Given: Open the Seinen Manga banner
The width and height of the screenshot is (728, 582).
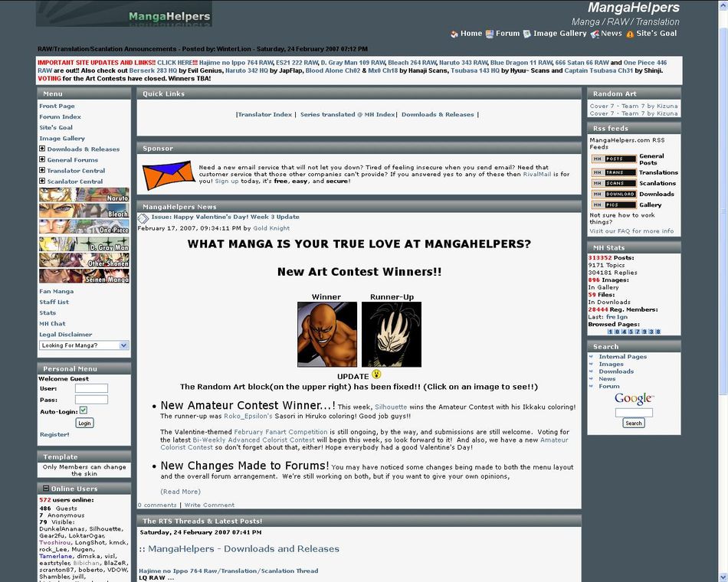Looking at the screenshot, I should [84, 276].
